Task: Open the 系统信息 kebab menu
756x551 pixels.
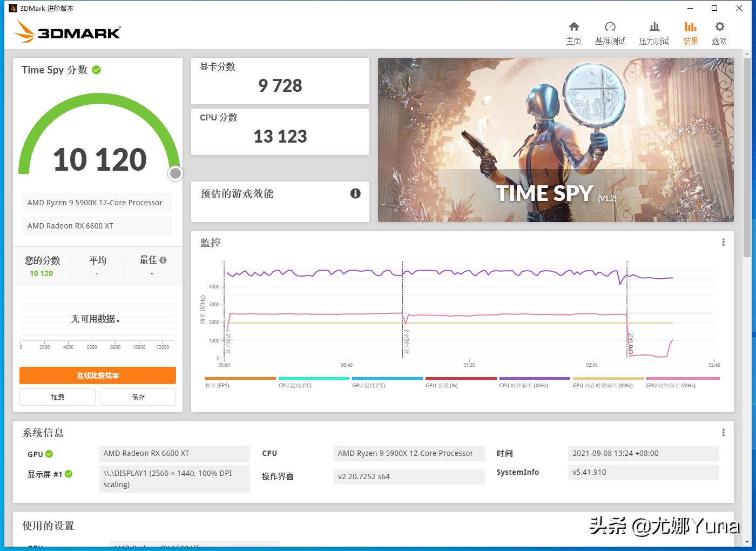Action: (x=724, y=432)
